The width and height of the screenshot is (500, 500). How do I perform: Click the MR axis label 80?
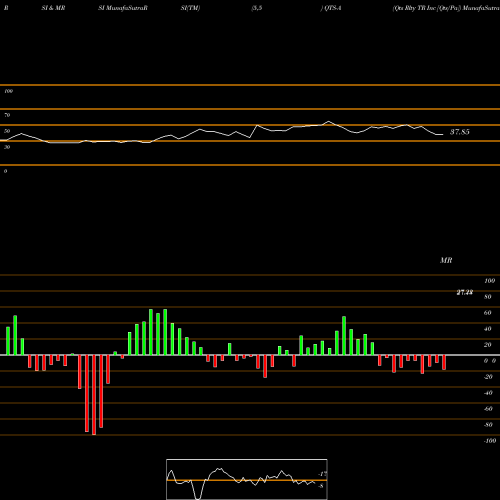[x=488, y=297]
